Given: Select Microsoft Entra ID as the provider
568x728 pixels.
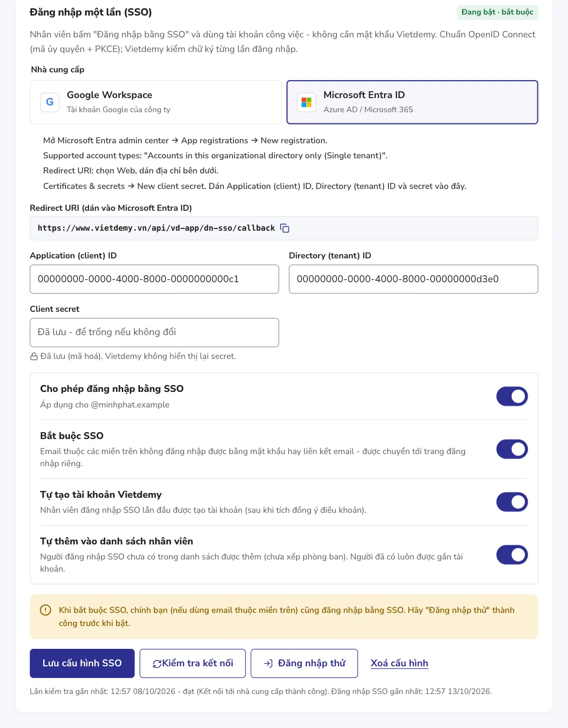Looking at the screenshot, I should click(x=412, y=102).
